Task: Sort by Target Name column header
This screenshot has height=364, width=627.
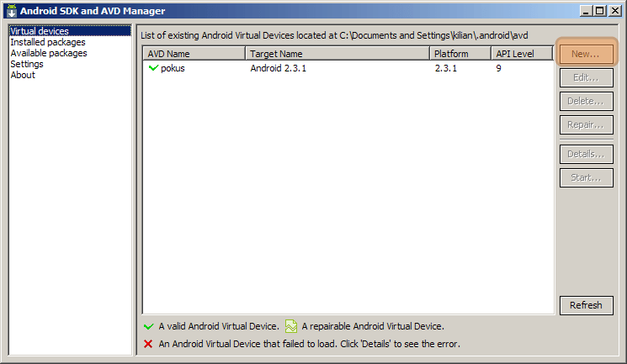Action: 337,54
